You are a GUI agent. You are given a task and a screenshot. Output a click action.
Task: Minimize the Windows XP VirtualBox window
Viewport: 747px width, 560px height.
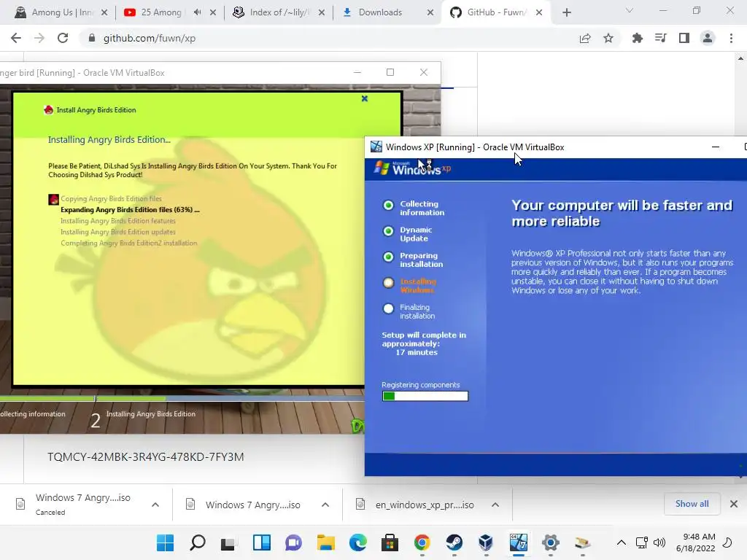[x=715, y=147]
